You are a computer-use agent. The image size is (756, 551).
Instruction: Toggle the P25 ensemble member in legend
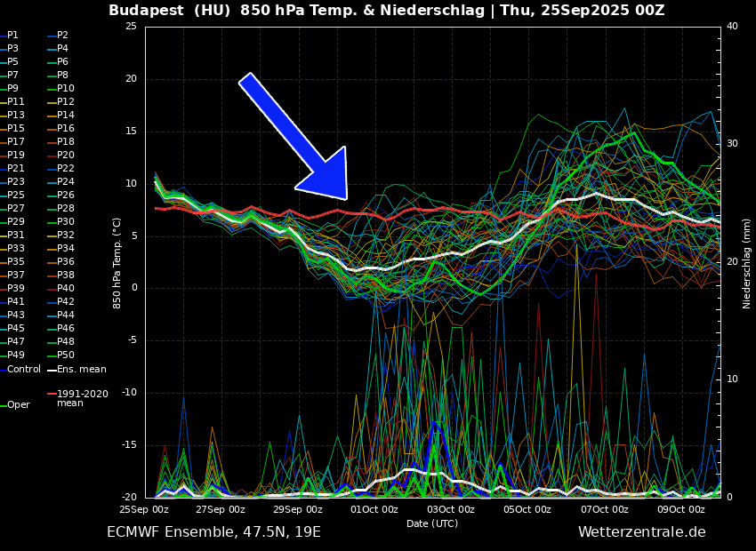[x=16, y=196]
